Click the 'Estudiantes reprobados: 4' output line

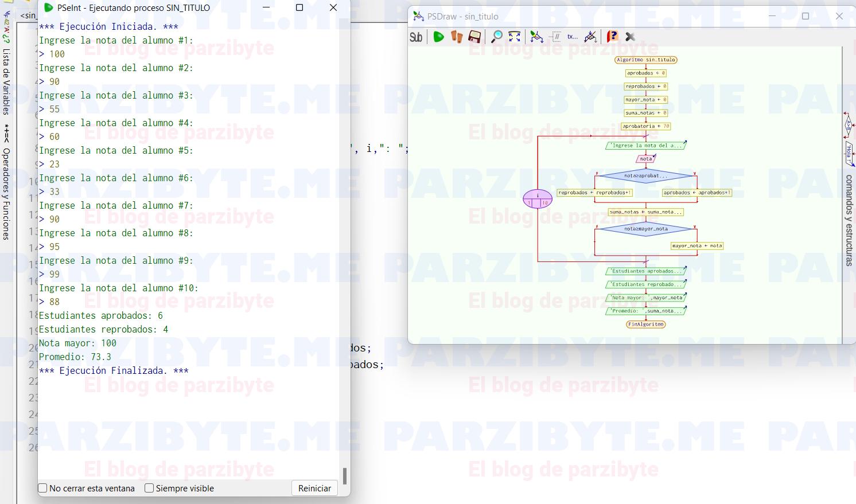click(x=103, y=329)
